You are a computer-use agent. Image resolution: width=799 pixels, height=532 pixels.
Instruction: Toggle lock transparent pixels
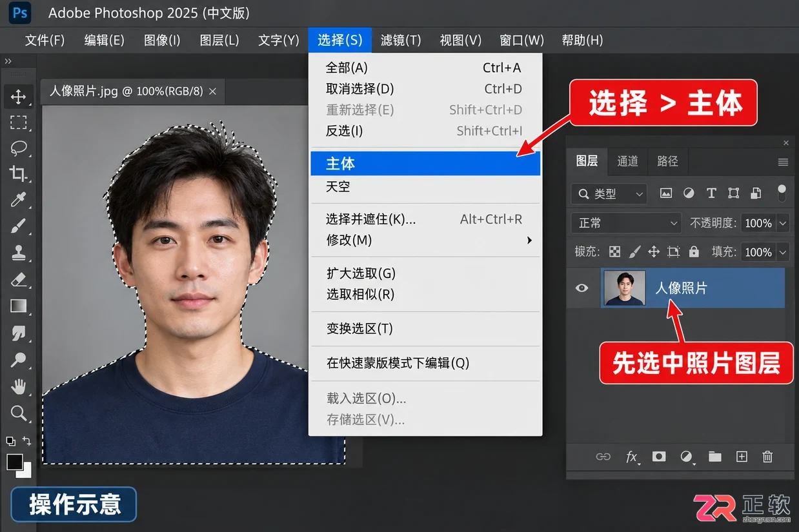point(615,251)
